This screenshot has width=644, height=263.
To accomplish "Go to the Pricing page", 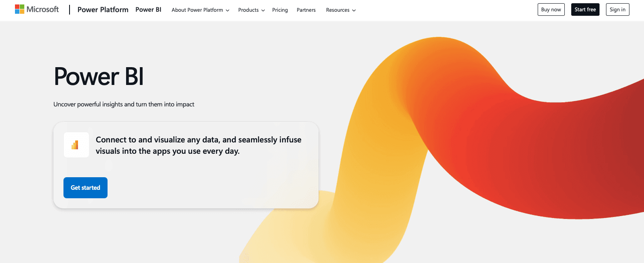I will pos(280,10).
